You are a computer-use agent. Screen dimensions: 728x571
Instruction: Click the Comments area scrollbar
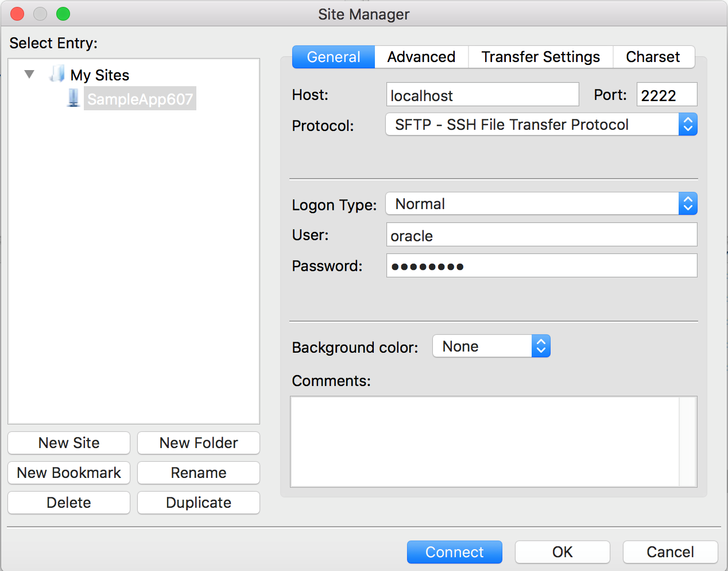688,442
